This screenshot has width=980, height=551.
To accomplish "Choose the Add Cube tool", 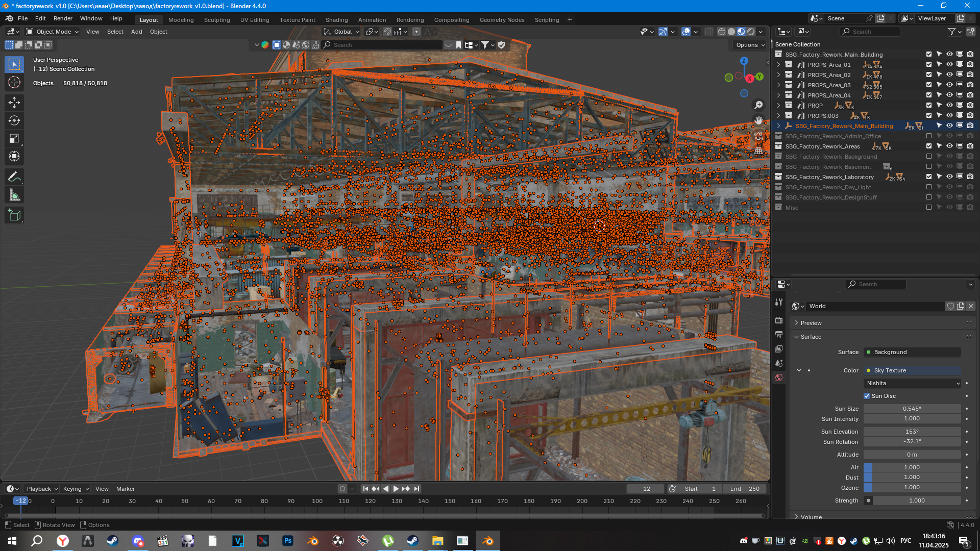I will (14, 215).
